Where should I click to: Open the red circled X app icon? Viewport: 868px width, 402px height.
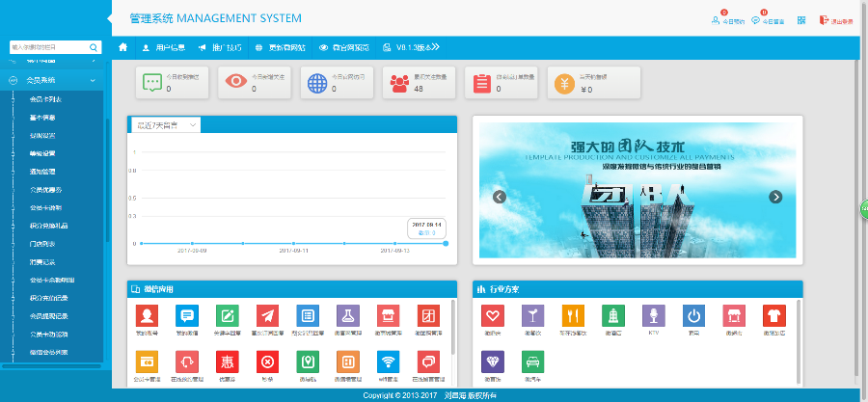[267, 362]
